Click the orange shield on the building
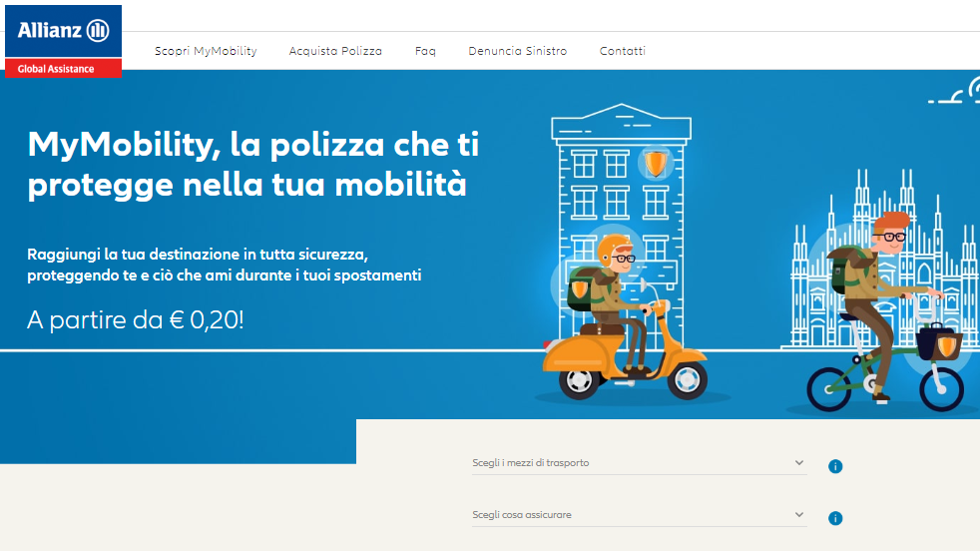980x551 pixels. (x=656, y=164)
